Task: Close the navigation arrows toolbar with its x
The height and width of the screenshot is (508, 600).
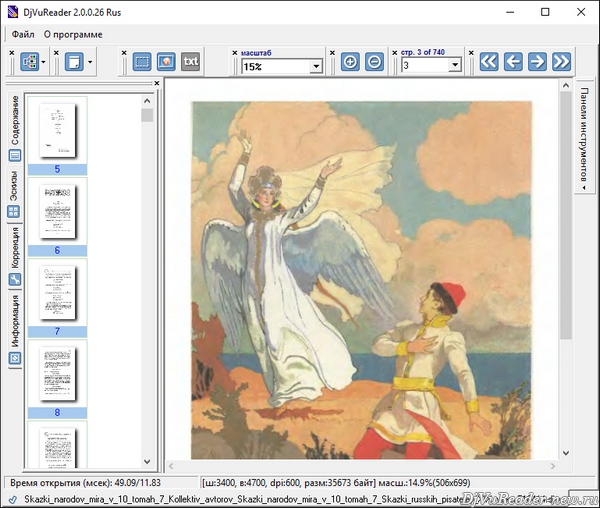Action: (471, 53)
